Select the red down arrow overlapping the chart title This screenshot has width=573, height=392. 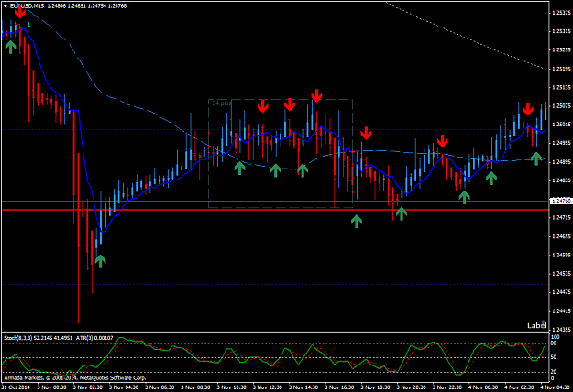pos(20,12)
